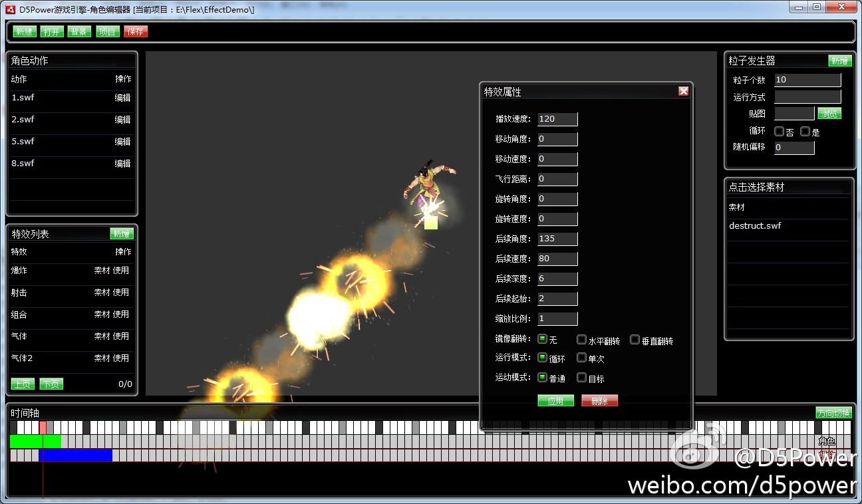Select 素材 for the 气体 effect
The image size is (862, 504).
click(102, 336)
